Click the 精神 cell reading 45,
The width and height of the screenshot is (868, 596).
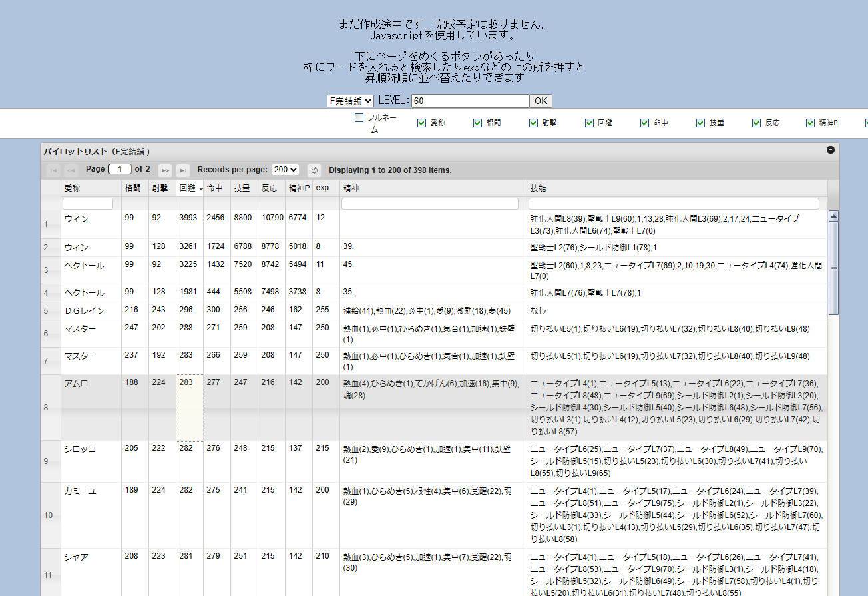click(x=433, y=270)
